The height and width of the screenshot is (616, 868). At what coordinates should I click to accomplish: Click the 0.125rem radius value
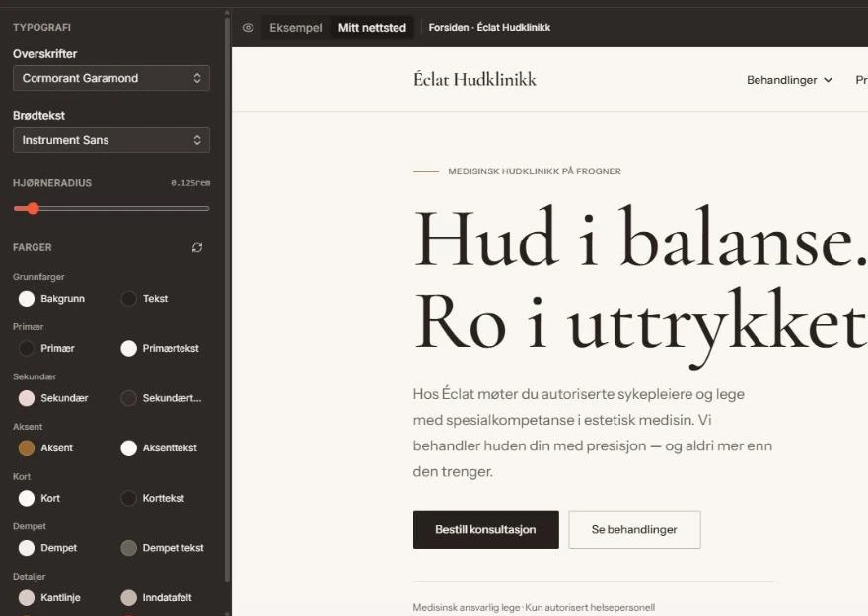pyautogui.click(x=190, y=183)
